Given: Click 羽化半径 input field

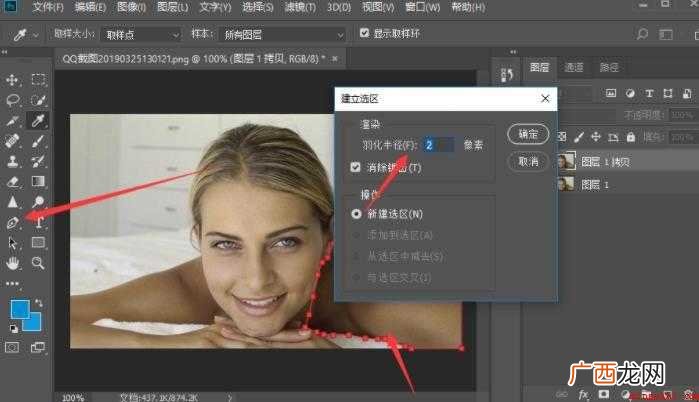Looking at the screenshot, I should pyautogui.click(x=439, y=145).
